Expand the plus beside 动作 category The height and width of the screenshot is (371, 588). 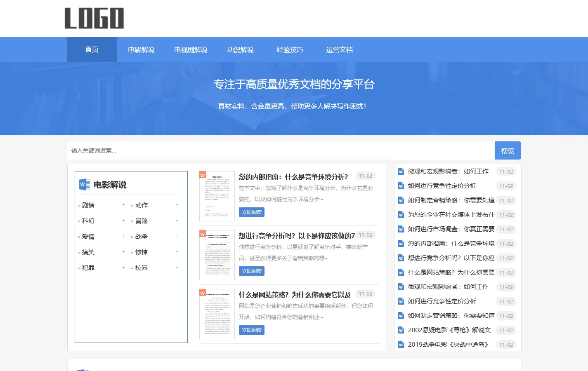click(177, 205)
